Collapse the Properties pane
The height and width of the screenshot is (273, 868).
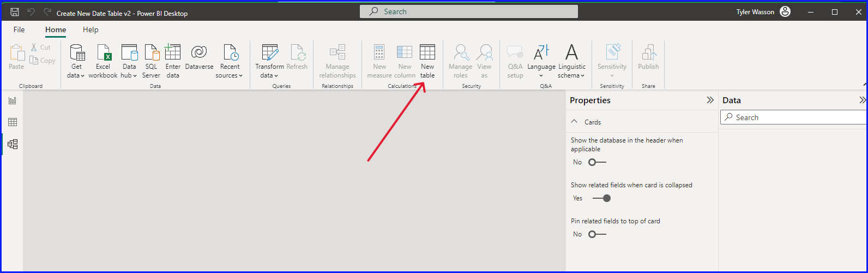[710, 100]
